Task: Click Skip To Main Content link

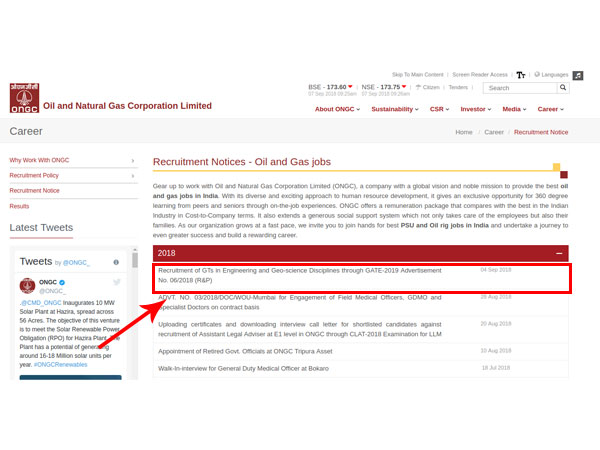Action: point(417,75)
